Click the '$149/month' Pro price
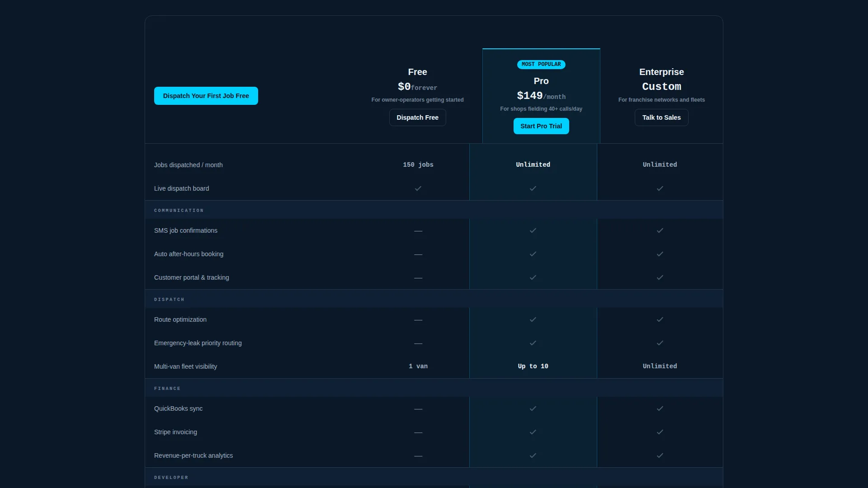The image size is (868, 488). click(x=541, y=96)
